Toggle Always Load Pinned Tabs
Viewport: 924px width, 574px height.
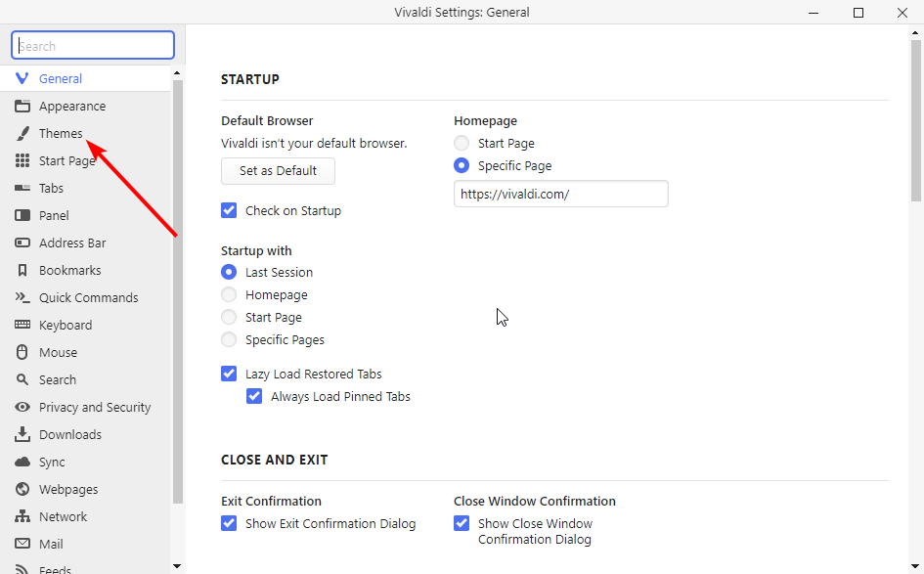[x=254, y=396]
